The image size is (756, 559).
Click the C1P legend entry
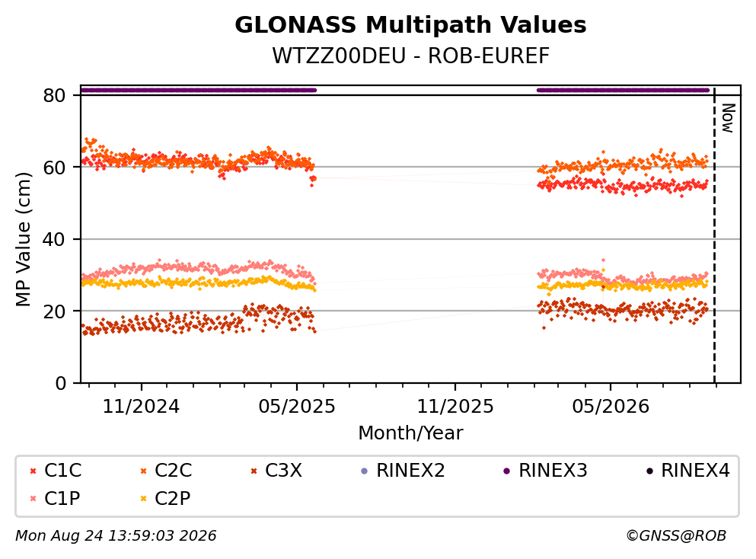pyautogui.click(x=55, y=498)
